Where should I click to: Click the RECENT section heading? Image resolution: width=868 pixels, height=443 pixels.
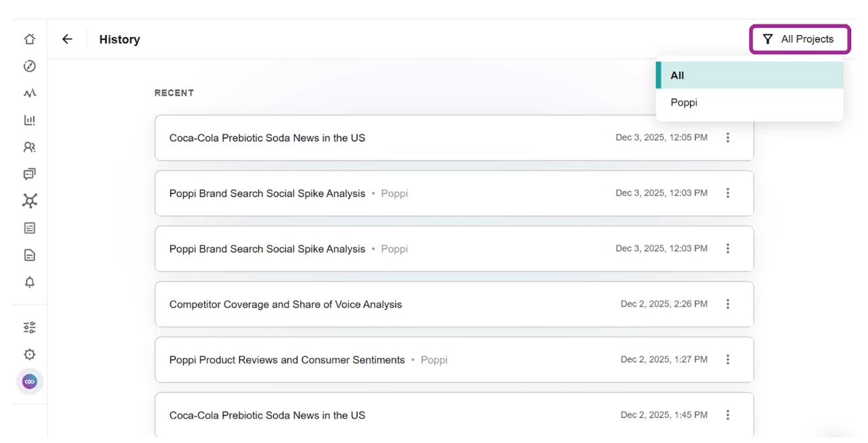click(x=174, y=93)
